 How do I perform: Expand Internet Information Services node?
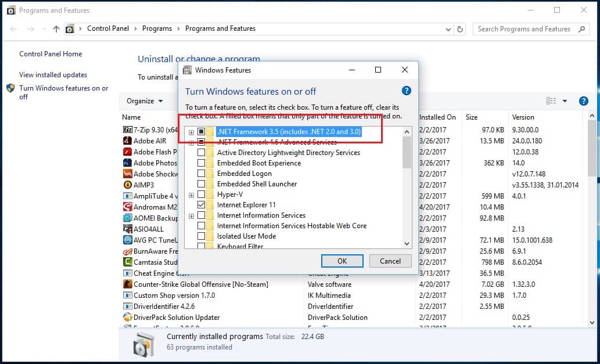191,216
